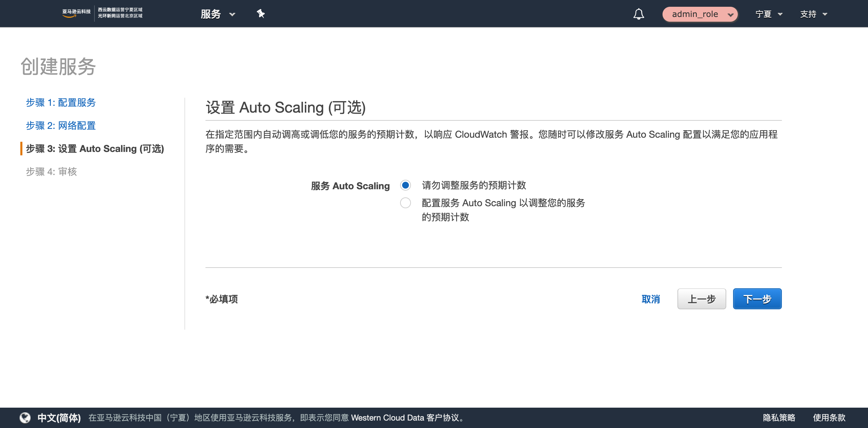Click the globe language icon in the footer
Screen dimensions: 868x428
click(25, 418)
